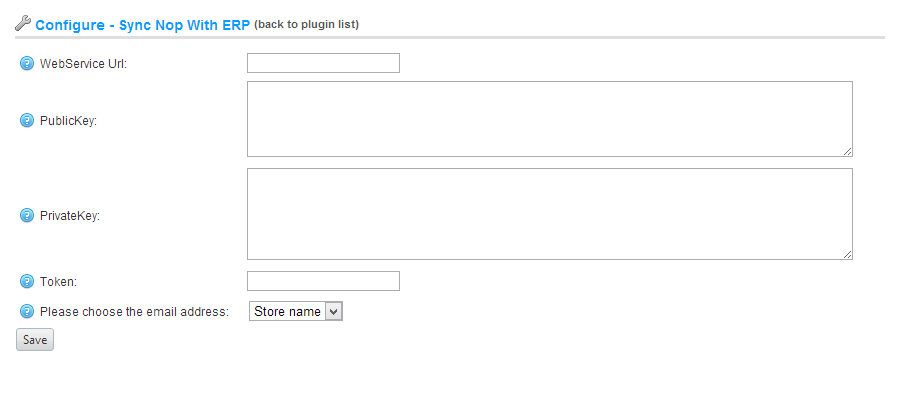Click help icon beside PrivateKey

pos(27,215)
